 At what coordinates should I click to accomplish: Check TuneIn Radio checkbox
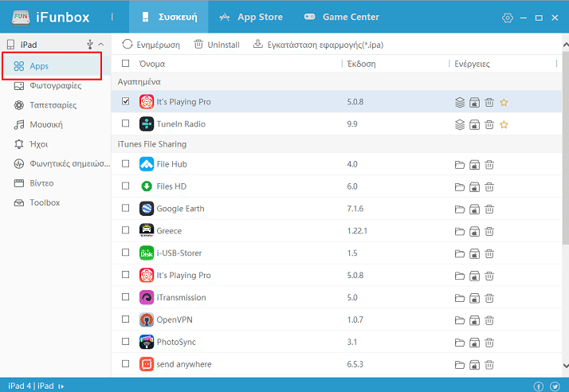point(126,123)
